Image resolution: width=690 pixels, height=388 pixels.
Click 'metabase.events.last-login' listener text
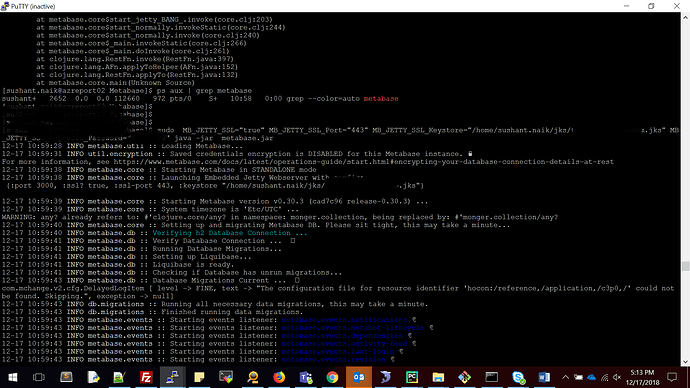coord(338,351)
